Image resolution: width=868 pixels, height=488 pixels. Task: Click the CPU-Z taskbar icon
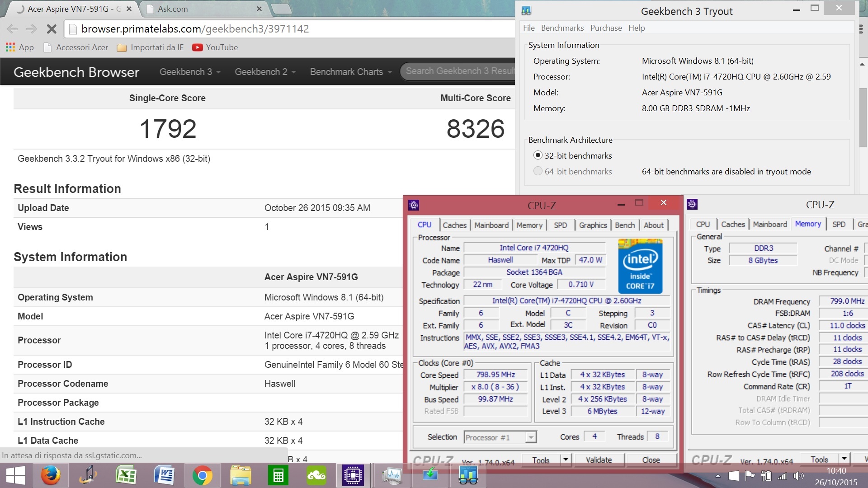coord(353,475)
